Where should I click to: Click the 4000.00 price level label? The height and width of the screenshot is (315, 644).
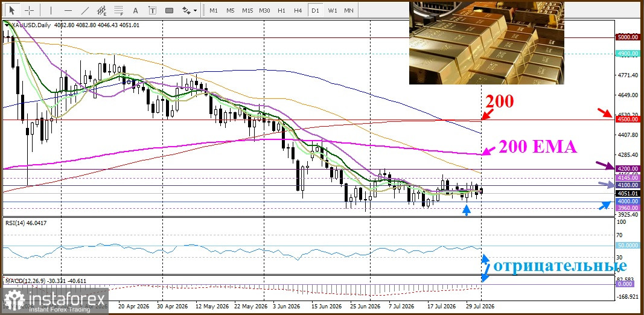(628, 202)
